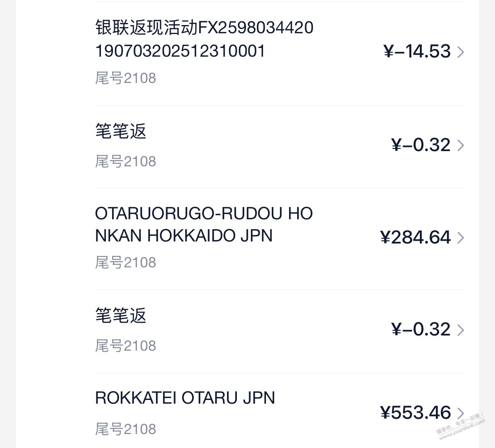Tap 尾号2108 under the 银联返现活动 entry
The image size is (495, 448).
coord(126,78)
